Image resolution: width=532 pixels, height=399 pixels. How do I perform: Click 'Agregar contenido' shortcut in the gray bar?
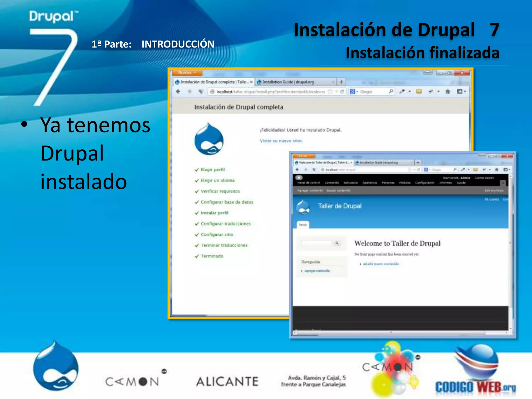tap(310, 191)
